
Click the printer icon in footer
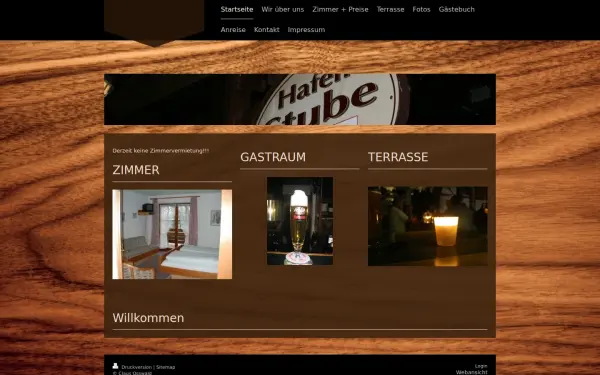pos(115,366)
